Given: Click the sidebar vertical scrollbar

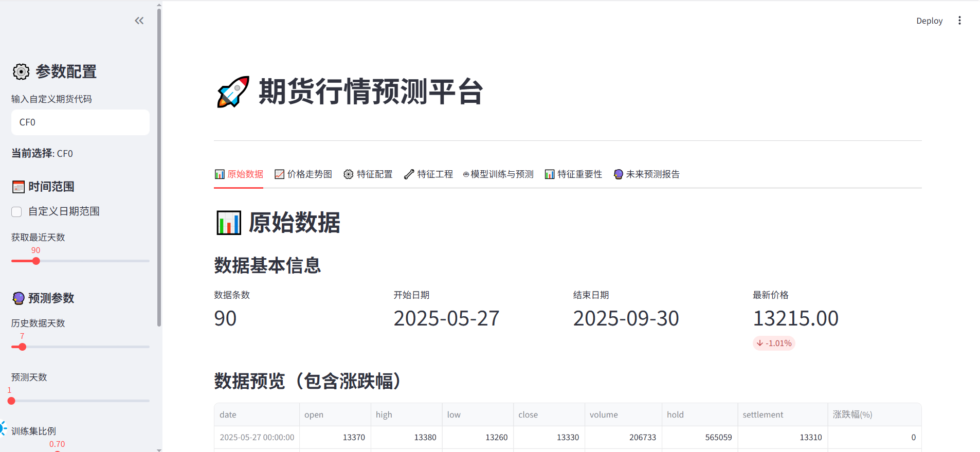Looking at the screenshot, I should (x=159, y=167).
